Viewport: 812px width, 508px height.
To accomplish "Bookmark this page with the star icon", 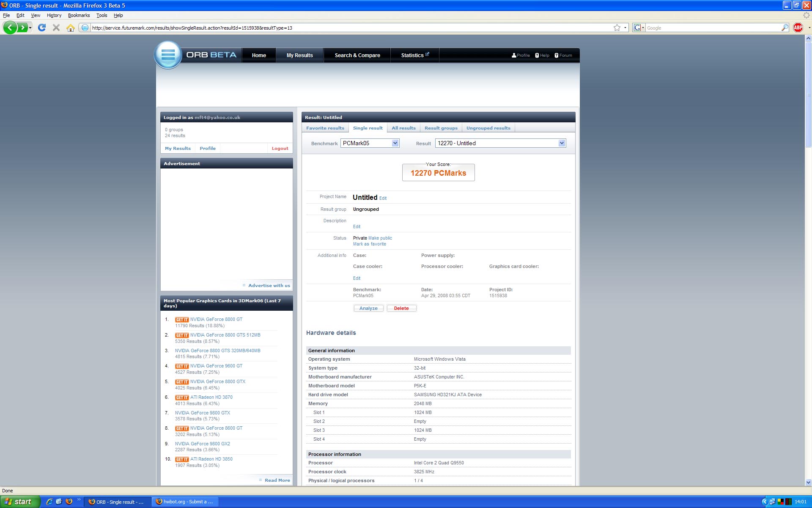I will [617, 28].
